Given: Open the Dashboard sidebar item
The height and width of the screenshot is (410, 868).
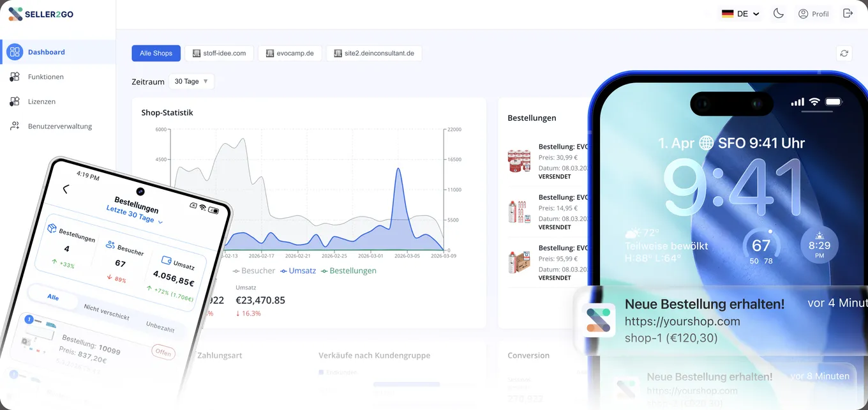Looking at the screenshot, I should [57, 52].
